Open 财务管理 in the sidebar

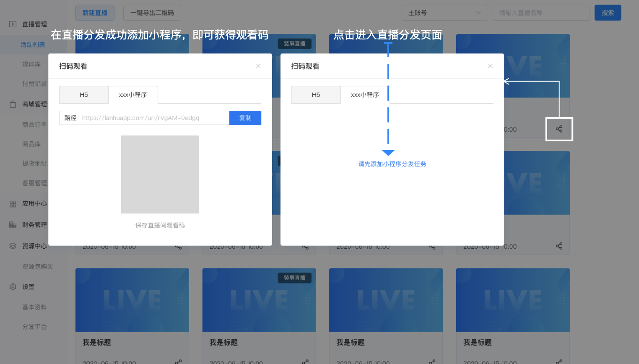pos(34,225)
